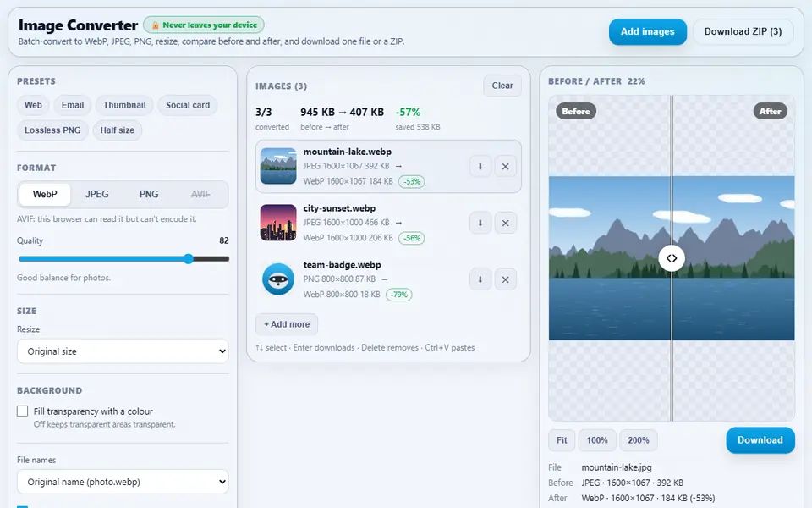
Task: Download the previewed image
Action: (x=760, y=440)
